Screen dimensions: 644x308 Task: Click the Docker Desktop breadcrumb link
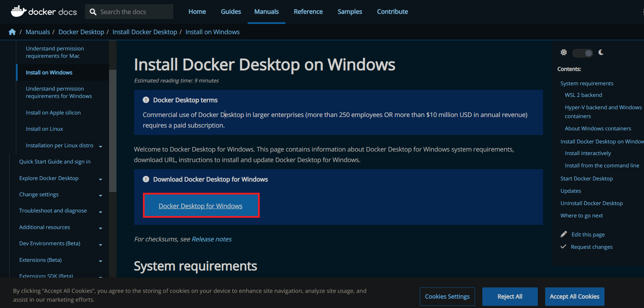81,32
